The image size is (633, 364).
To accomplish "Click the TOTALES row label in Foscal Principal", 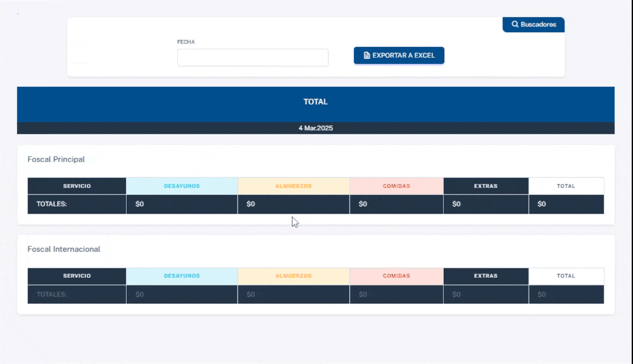I will pyautogui.click(x=52, y=204).
